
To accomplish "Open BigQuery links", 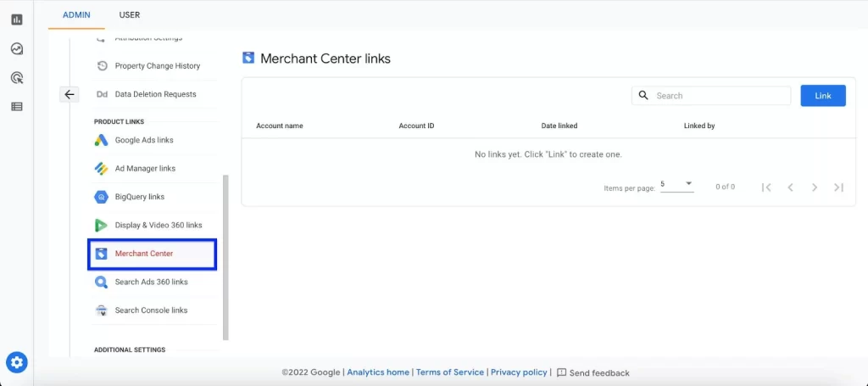I will point(140,197).
